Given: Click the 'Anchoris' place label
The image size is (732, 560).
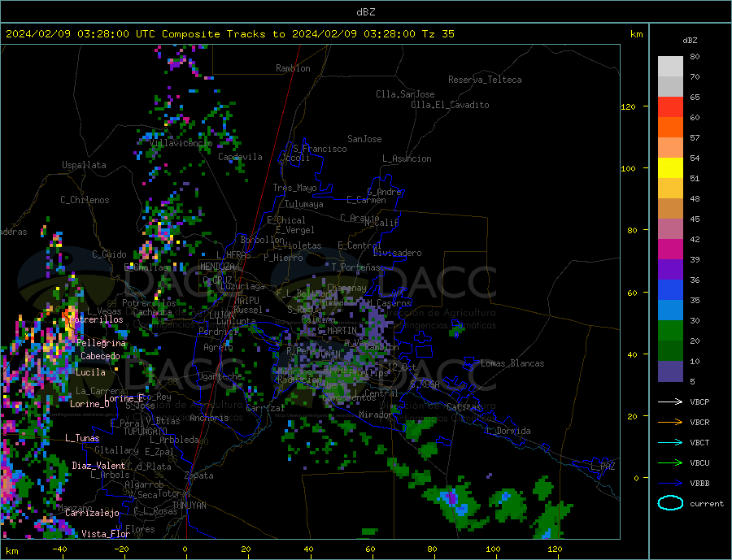Looking at the screenshot, I should 209,418.
